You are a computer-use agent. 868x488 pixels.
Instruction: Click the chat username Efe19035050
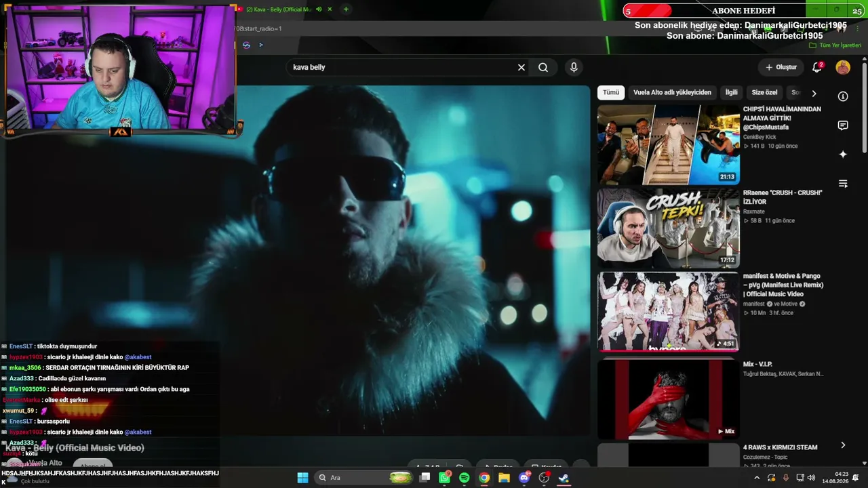[x=28, y=390]
